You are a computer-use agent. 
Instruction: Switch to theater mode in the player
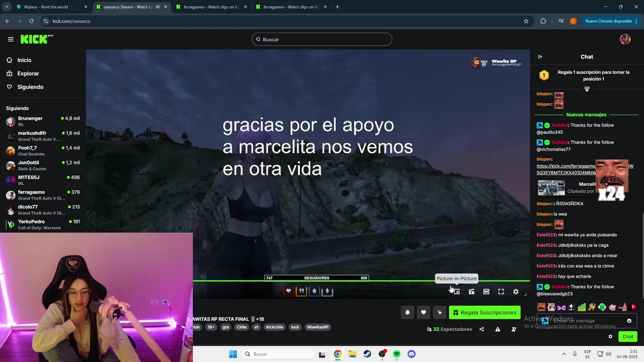[486, 292]
